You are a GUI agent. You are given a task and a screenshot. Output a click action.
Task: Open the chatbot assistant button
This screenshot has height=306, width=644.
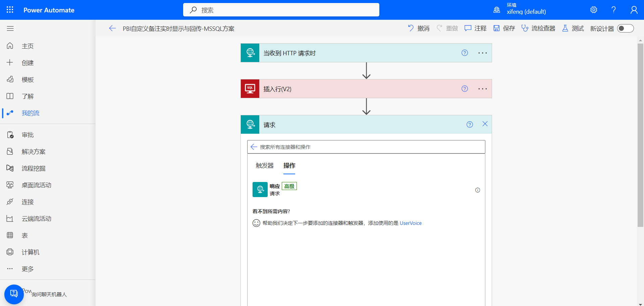coord(14,294)
